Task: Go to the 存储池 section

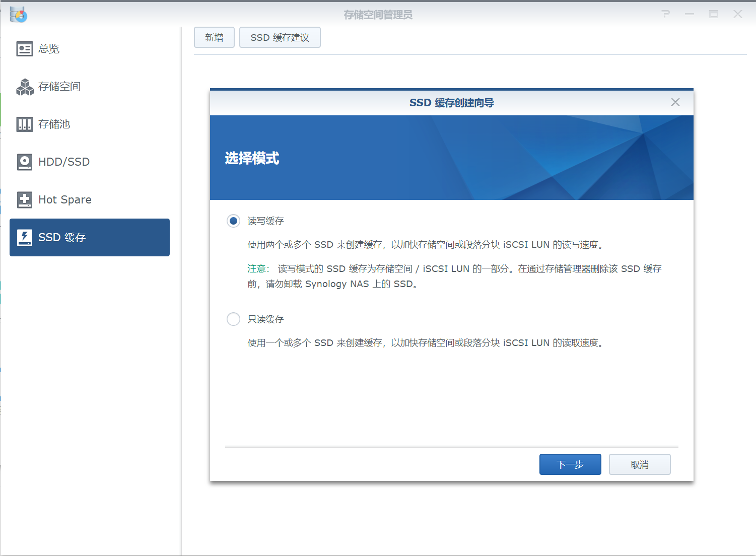Action: point(90,124)
